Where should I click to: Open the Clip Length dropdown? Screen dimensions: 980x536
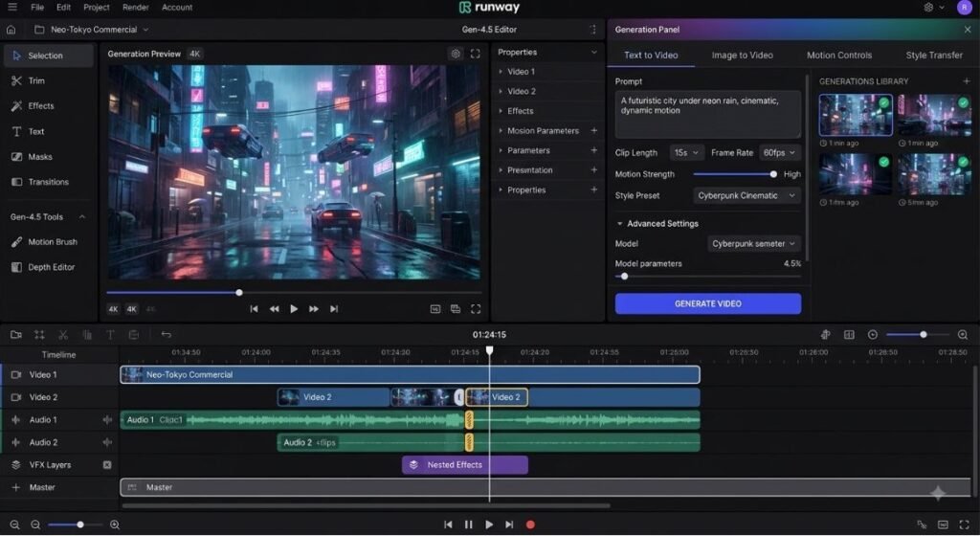click(686, 152)
